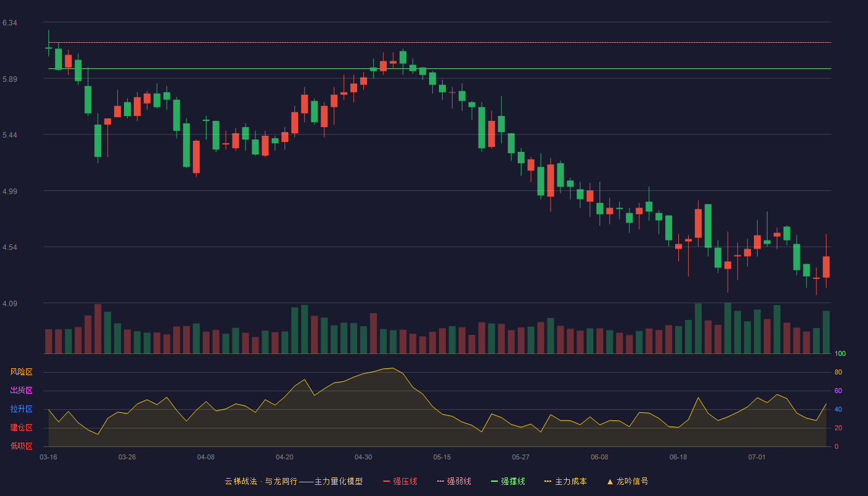Click the 06-18 date label
Viewport: 868px width, 496px height.
[x=678, y=457]
